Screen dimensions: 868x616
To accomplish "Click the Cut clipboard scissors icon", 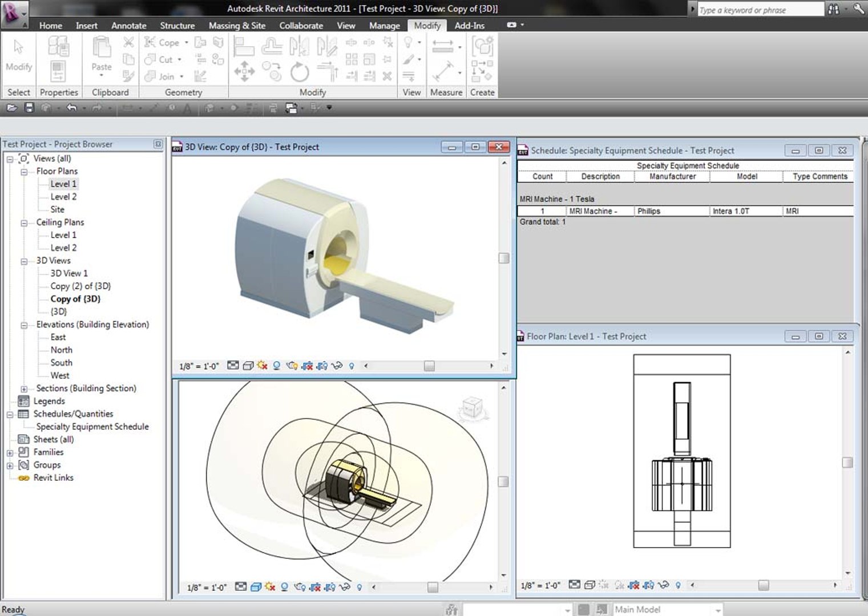I will (129, 42).
